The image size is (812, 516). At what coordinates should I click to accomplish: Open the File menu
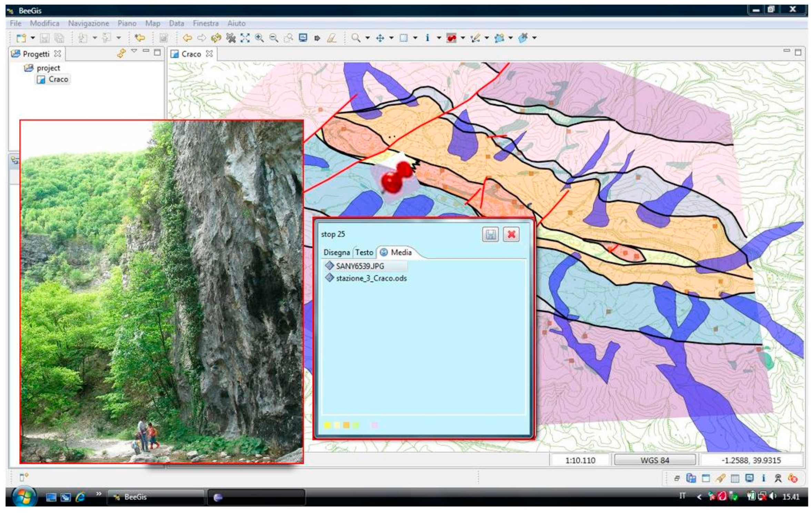[x=16, y=23]
